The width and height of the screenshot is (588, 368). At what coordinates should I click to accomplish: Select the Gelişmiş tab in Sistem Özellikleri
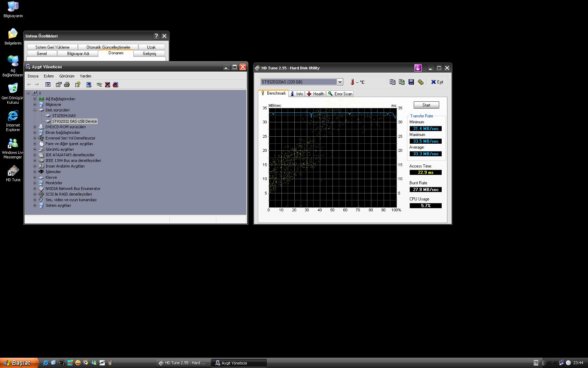pyautogui.click(x=149, y=54)
